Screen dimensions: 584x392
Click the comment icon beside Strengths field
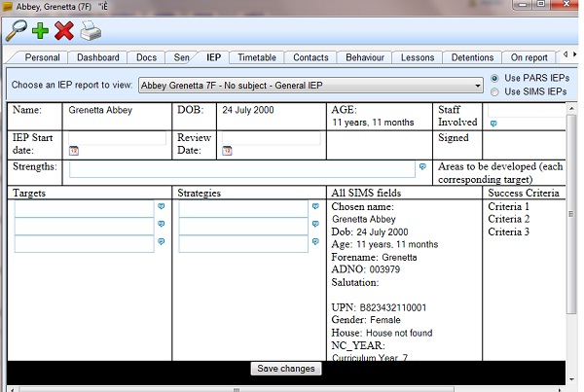coord(422,166)
